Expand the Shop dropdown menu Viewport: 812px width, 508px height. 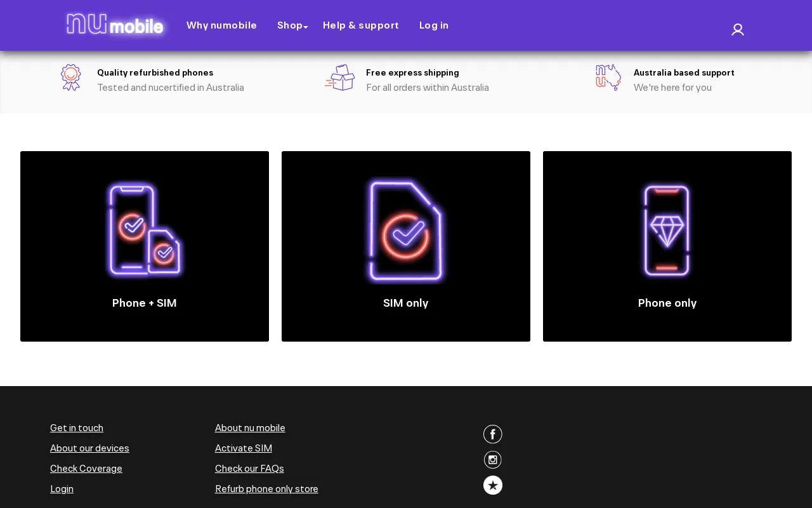pyautogui.click(x=291, y=25)
